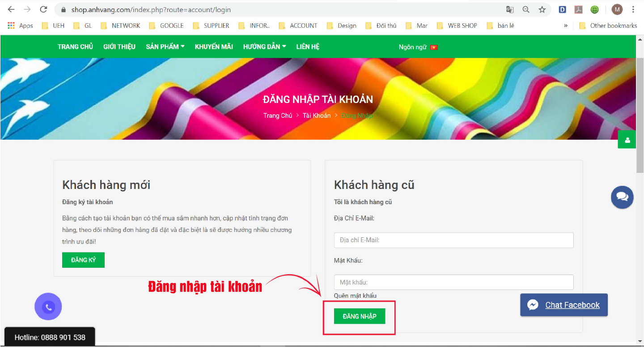Focus the Địa chỉ E-Mail input field

[453, 240]
